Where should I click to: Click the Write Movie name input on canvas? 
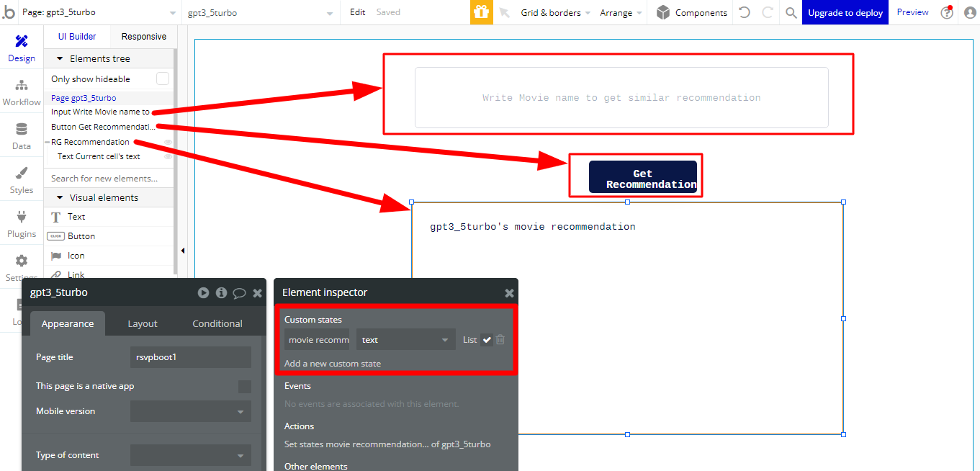(x=621, y=98)
